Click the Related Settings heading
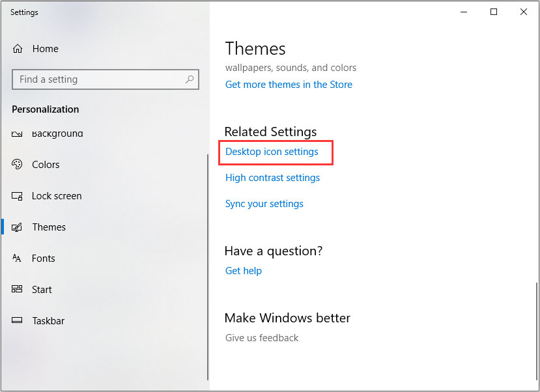The width and height of the screenshot is (540, 392). click(270, 132)
